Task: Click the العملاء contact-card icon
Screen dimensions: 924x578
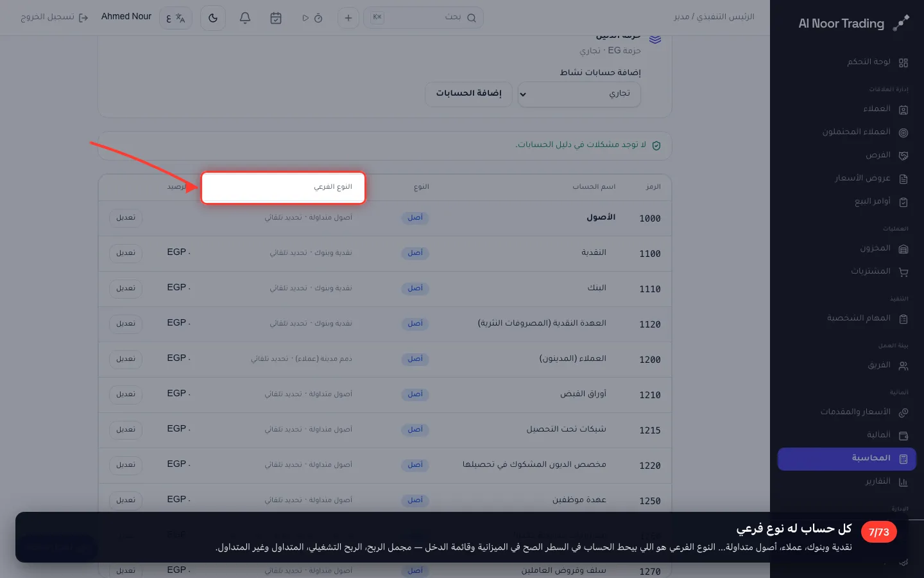Action: 903,110
